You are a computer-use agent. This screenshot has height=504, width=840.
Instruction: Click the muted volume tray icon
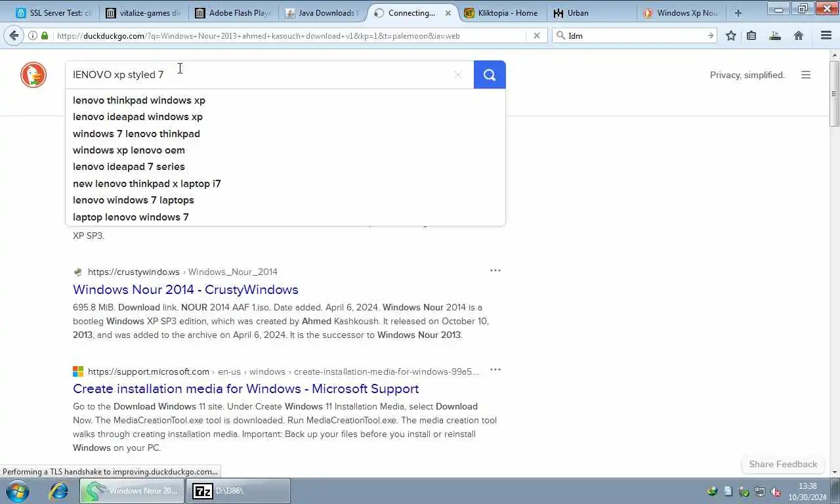click(775, 492)
